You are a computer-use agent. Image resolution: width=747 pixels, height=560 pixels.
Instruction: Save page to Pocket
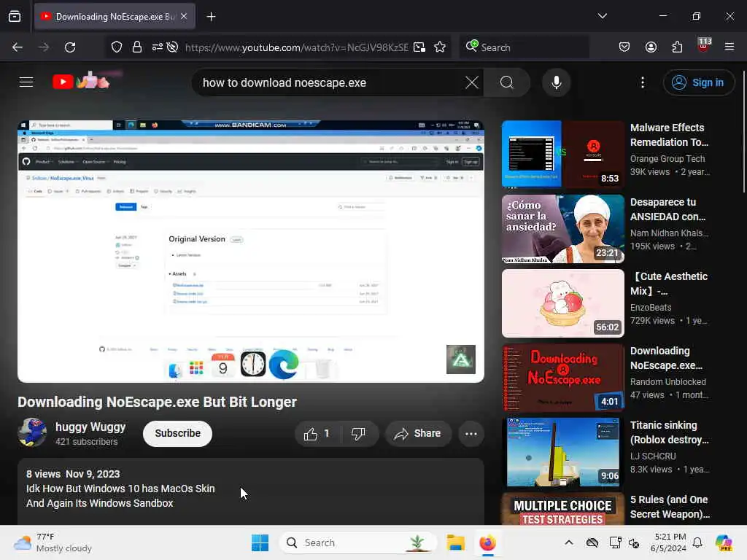click(x=624, y=47)
